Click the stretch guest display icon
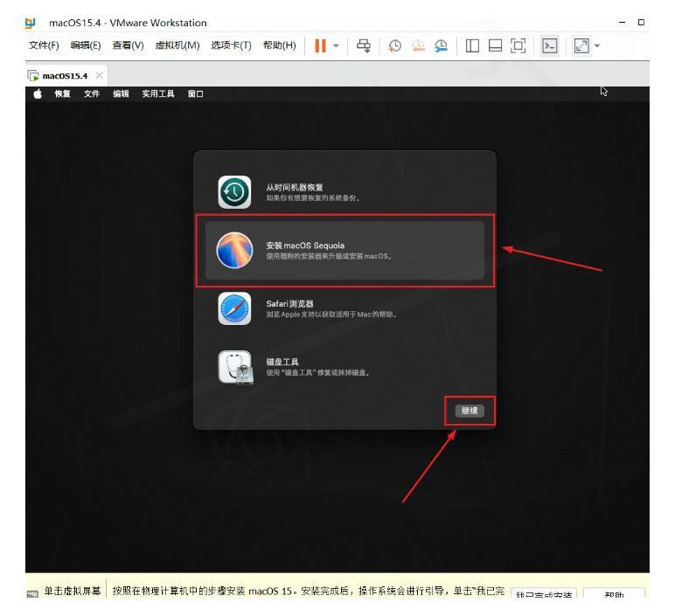The image size is (675, 616). [581, 45]
